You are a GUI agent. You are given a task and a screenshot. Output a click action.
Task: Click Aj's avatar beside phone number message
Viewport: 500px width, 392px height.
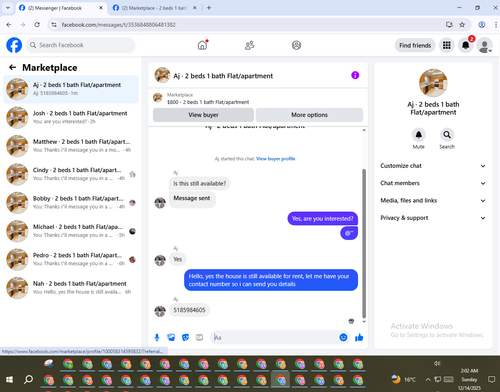tap(160, 311)
